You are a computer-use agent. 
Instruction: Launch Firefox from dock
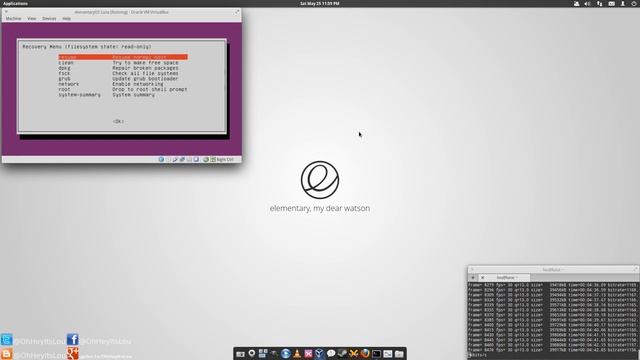click(365, 353)
